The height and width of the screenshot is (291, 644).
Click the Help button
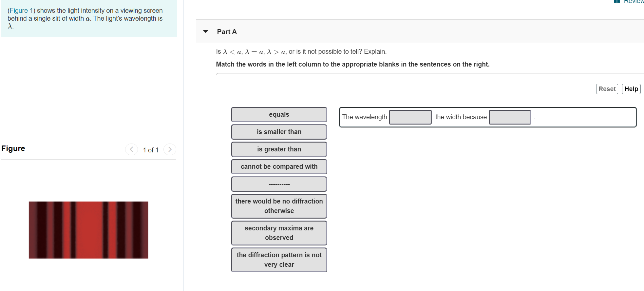click(631, 89)
